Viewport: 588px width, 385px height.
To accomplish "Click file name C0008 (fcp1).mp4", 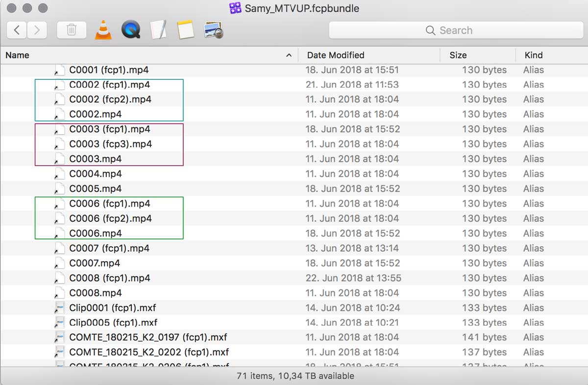I will pyautogui.click(x=110, y=278).
